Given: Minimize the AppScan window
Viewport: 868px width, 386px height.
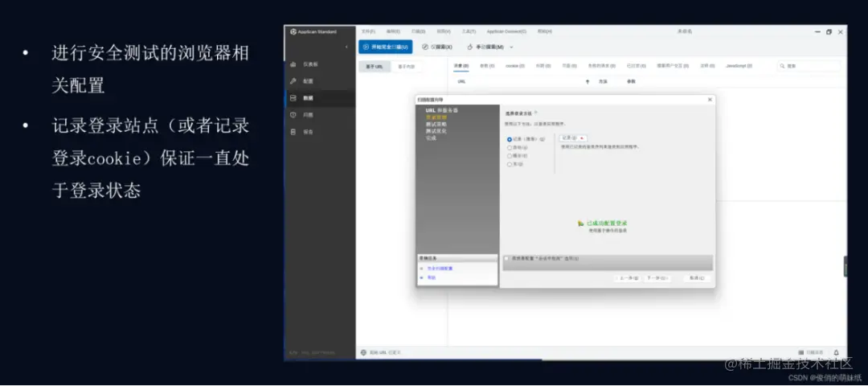Looking at the screenshot, I should click(817, 32).
